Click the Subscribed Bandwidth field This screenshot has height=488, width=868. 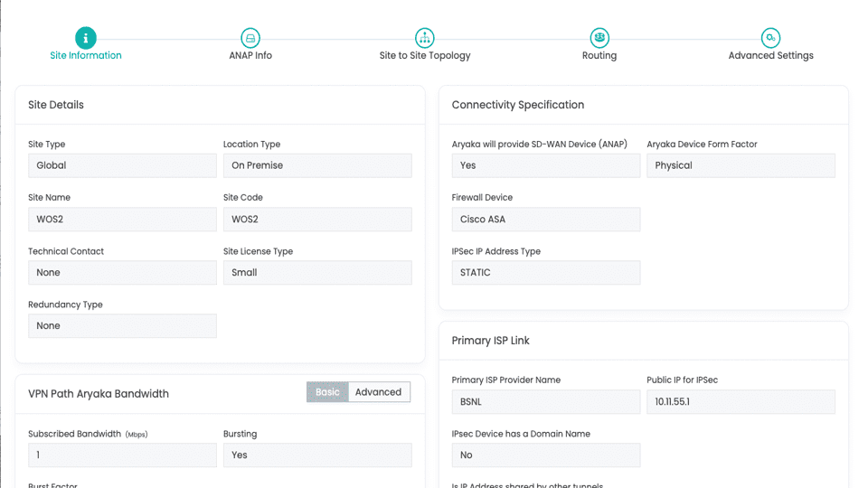(122, 455)
